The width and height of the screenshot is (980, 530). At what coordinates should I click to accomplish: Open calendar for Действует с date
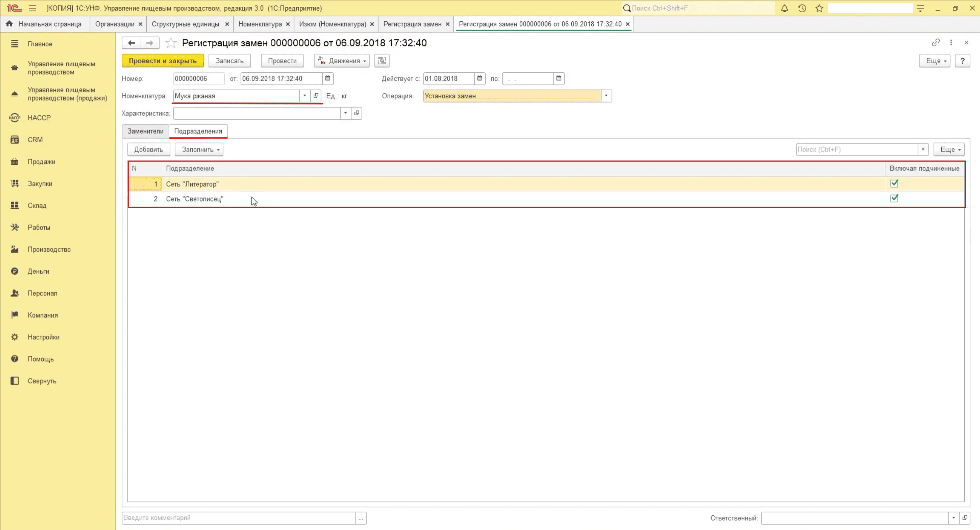(x=479, y=78)
